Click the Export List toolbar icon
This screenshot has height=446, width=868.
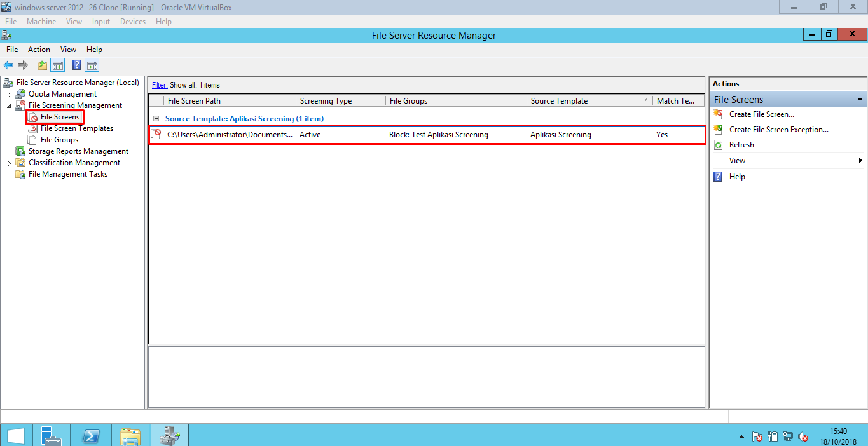[41, 64]
